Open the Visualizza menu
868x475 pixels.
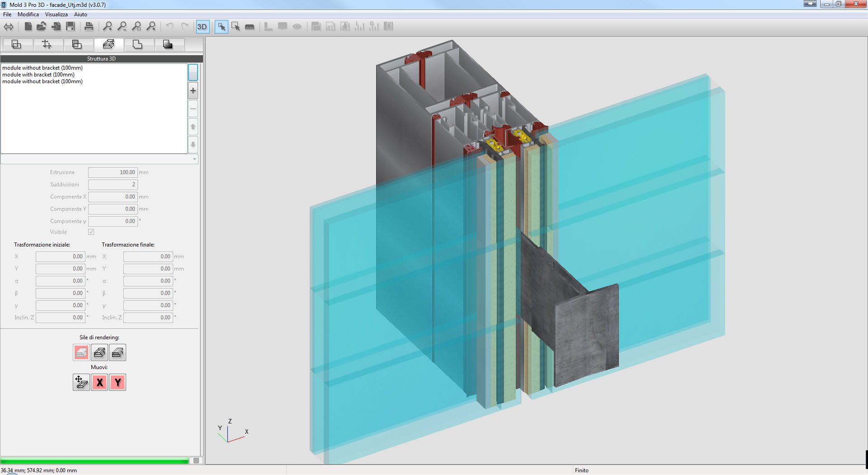(56, 14)
